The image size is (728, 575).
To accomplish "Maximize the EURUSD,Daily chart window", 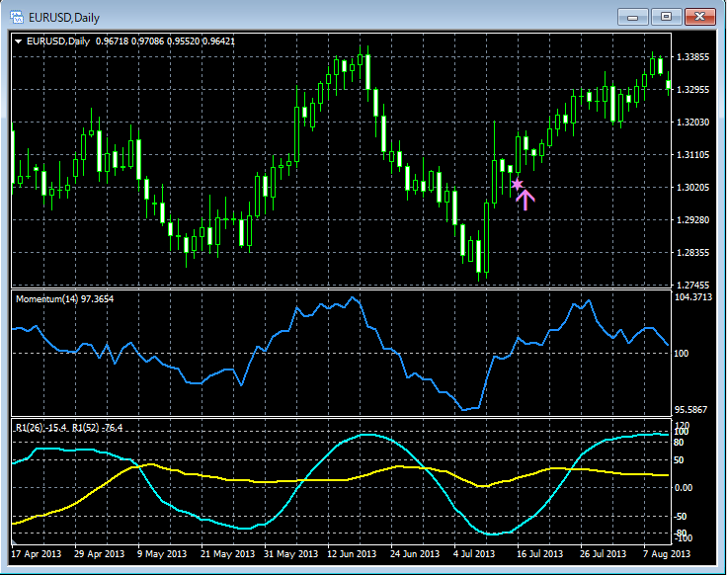I will pyautogui.click(x=667, y=16).
